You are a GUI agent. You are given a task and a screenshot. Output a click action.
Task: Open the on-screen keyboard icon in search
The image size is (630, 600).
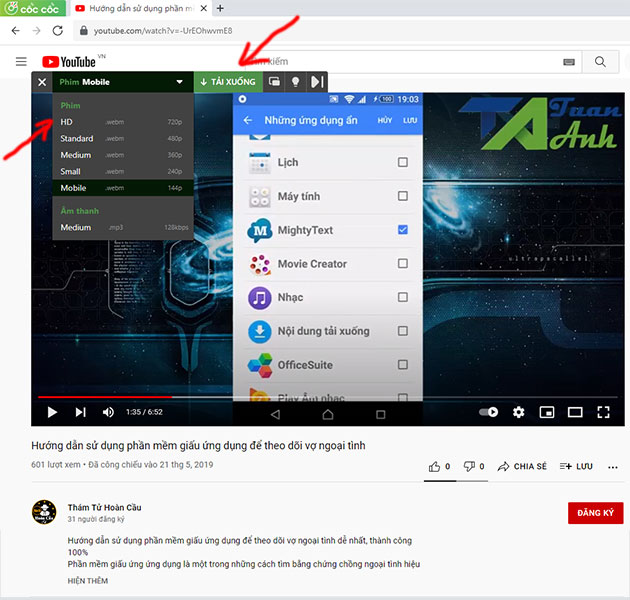point(569,62)
